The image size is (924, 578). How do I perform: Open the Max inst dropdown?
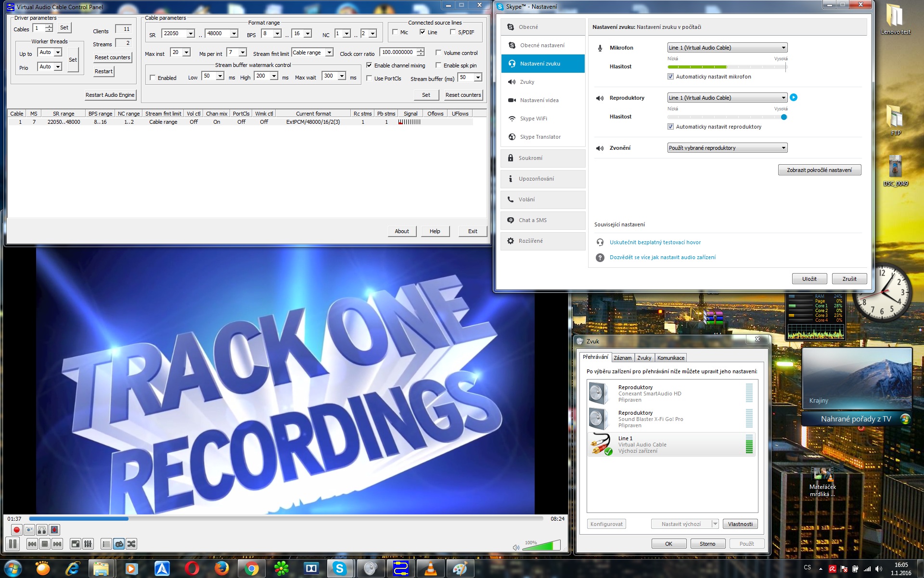(186, 53)
